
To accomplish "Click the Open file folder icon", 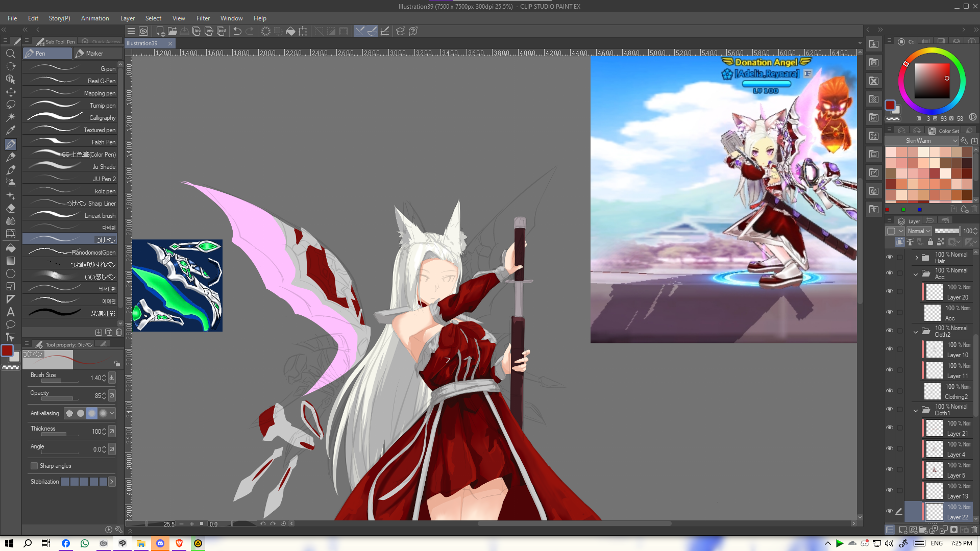I will tap(173, 31).
